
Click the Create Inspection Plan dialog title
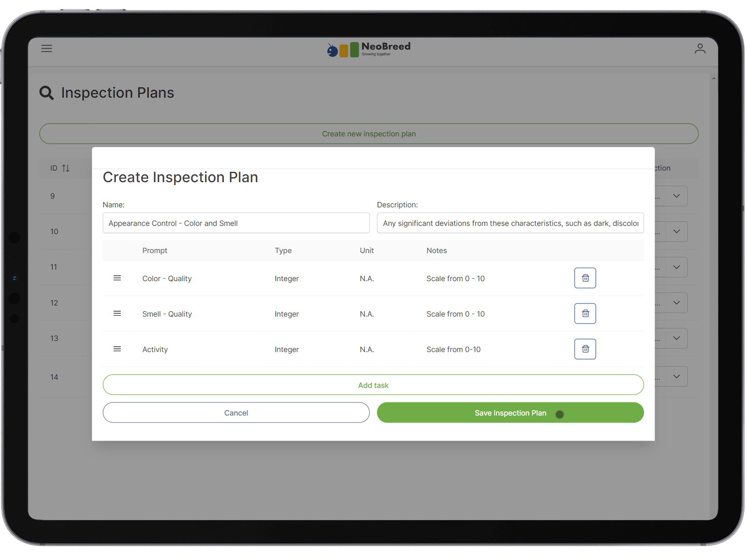coord(180,177)
